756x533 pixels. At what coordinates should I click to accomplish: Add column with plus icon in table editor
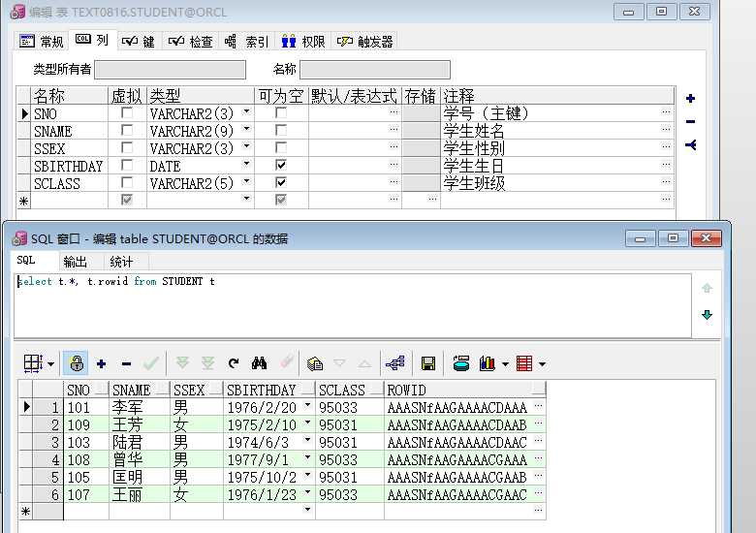690,98
